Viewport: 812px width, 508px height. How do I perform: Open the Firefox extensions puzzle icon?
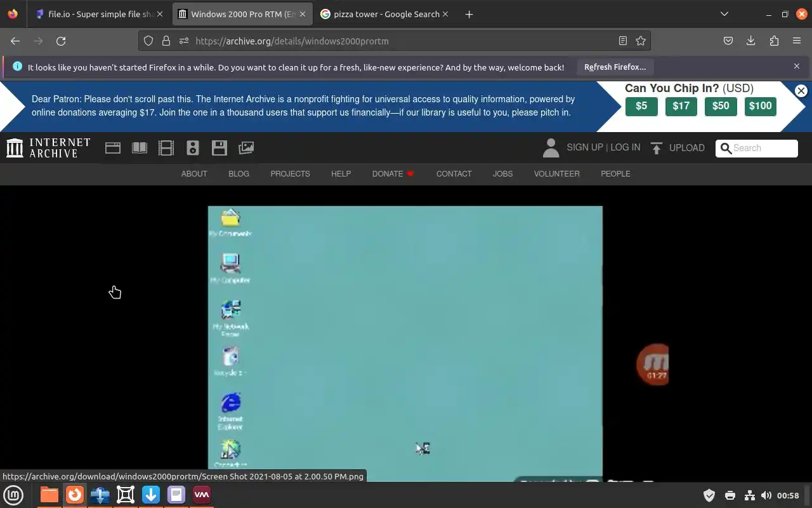tap(774, 41)
